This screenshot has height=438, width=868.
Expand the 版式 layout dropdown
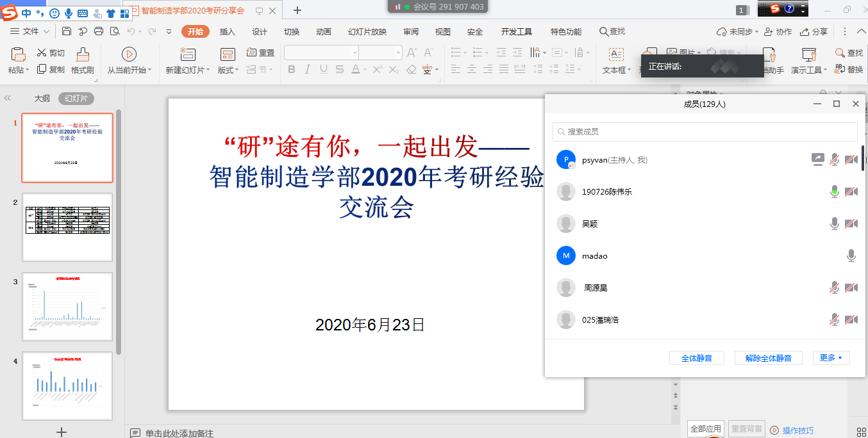coord(236,70)
